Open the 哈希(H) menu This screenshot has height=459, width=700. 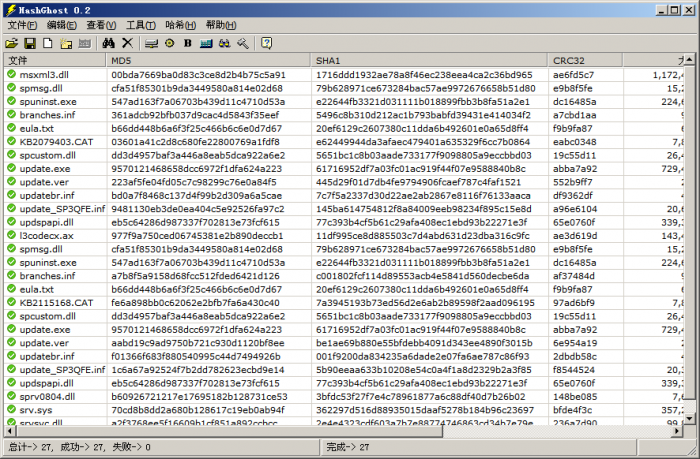(x=180, y=25)
